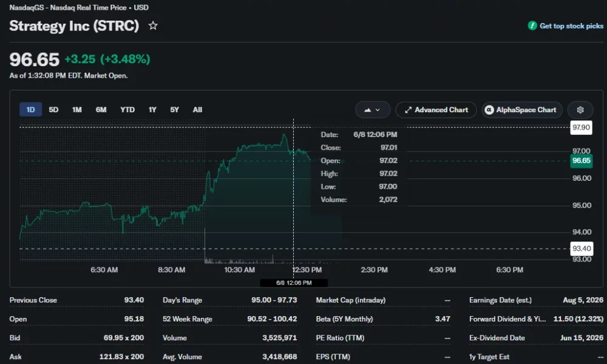Click the Earnings Date value Aug 5, 2026

click(x=583, y=300)
